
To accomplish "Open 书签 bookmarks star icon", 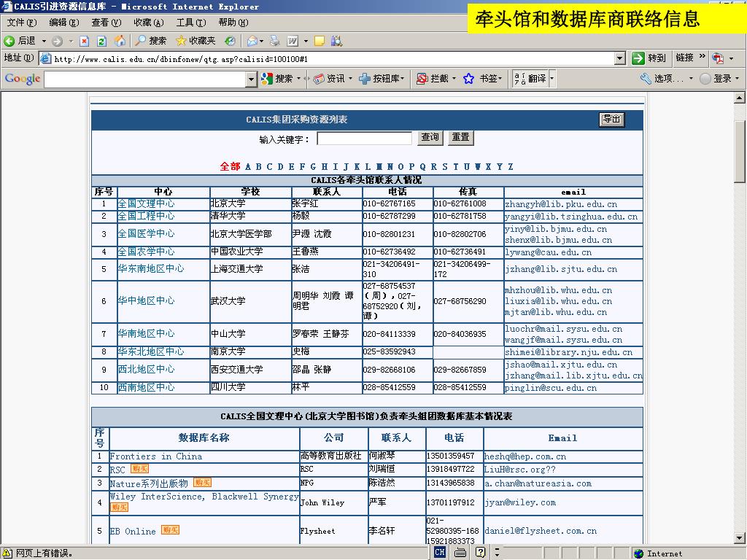I will click(469, 79).
